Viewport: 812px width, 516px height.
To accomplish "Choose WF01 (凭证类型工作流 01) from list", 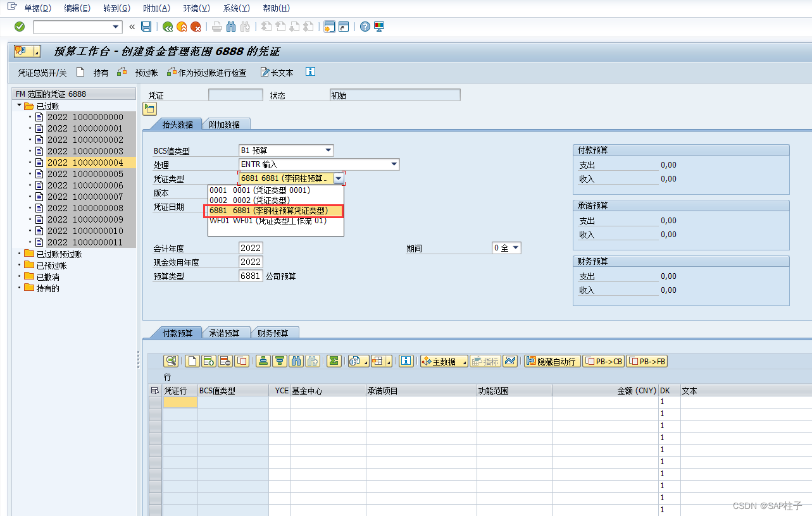I will [275, 221].
